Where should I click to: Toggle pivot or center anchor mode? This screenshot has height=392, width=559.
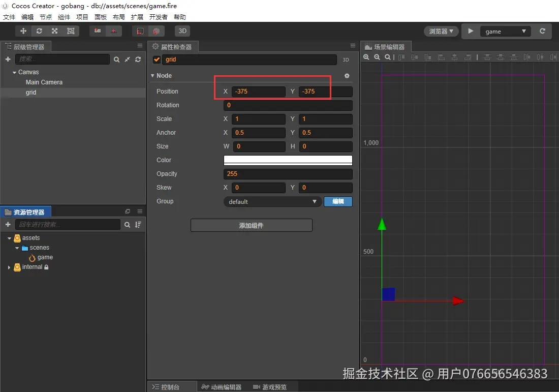click(x=98, y=31)
